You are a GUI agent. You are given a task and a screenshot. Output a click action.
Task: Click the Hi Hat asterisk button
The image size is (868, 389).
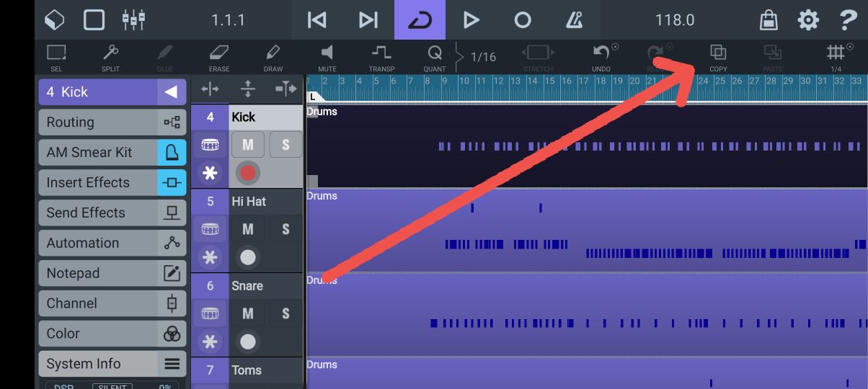210,257
